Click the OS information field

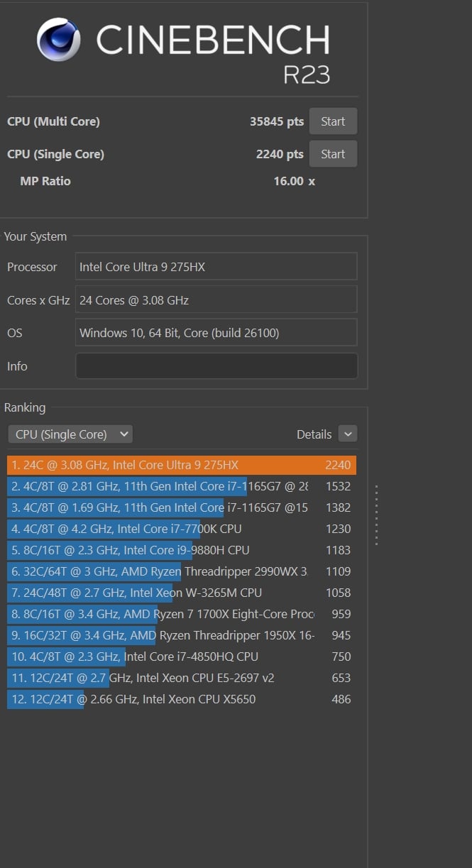click(x=216, y=333)
